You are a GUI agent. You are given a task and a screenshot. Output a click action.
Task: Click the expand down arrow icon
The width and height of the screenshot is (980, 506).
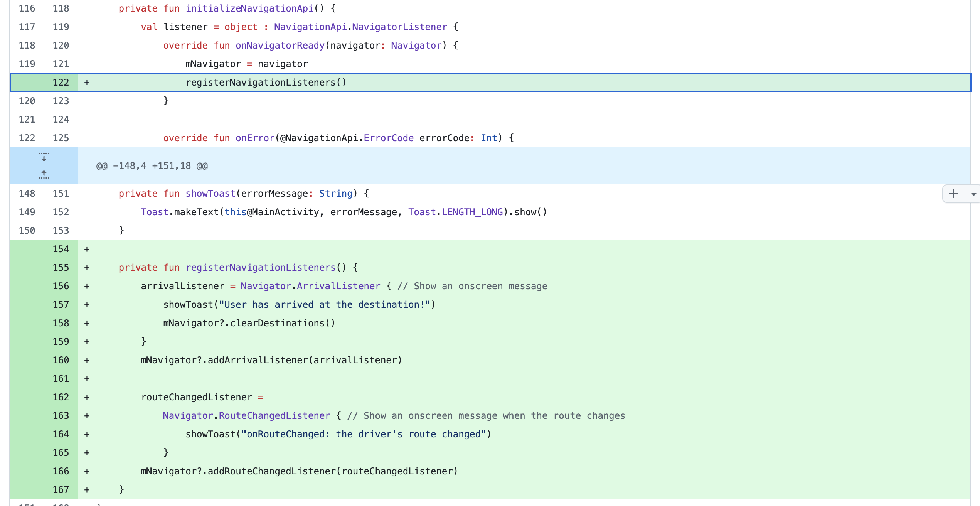click(x=44, y=157)
